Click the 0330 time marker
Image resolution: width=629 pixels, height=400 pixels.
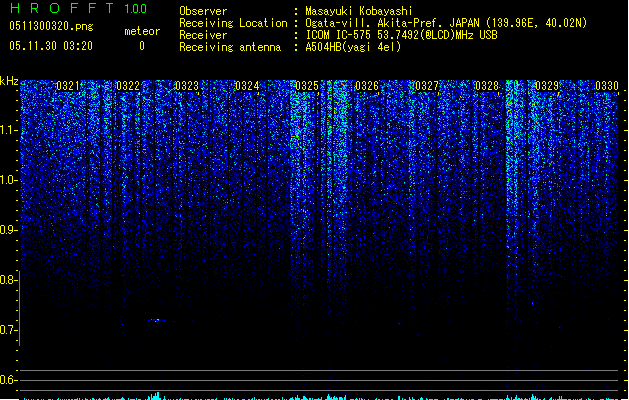tap(607, 86)
